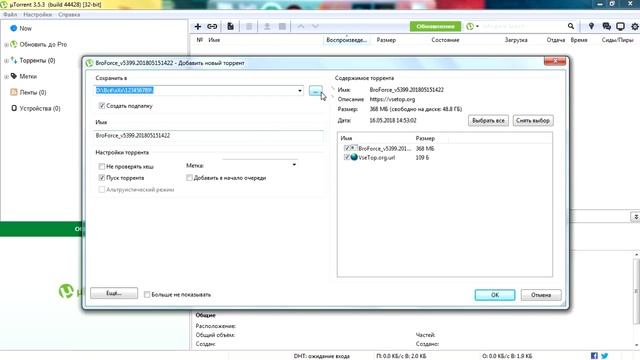This screenshot has height=360, width=640.
Task: Expand Обновить до Pro tree node
Action: pyautogui.click(x=6, y=44)
